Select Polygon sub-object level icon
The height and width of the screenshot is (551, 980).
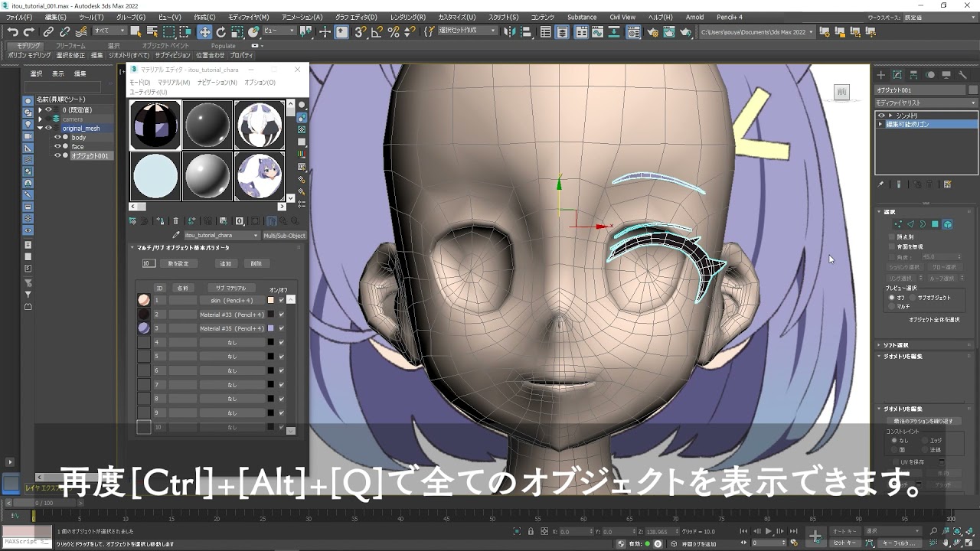[935, 224]
